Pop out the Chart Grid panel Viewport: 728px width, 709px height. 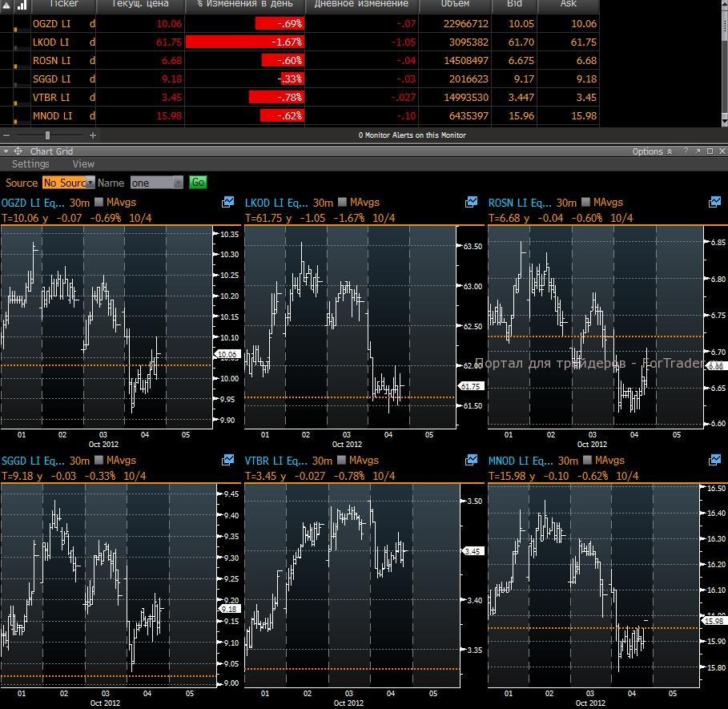coord(698,151)
